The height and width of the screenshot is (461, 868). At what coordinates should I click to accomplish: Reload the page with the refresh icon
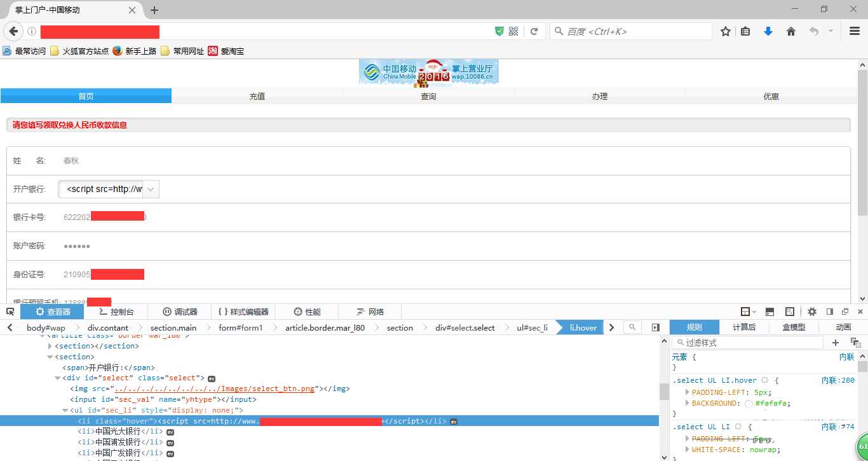tap(534, 31)
